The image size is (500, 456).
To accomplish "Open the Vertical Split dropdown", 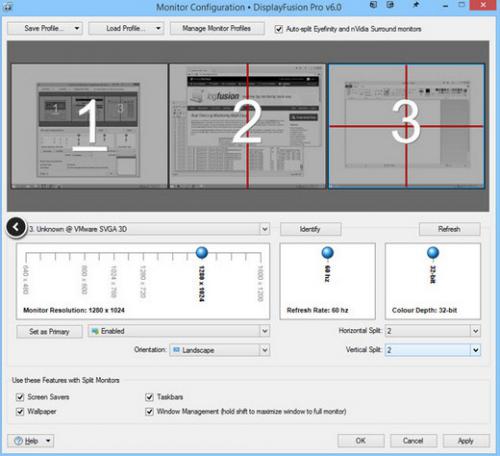I will (433, 350).
